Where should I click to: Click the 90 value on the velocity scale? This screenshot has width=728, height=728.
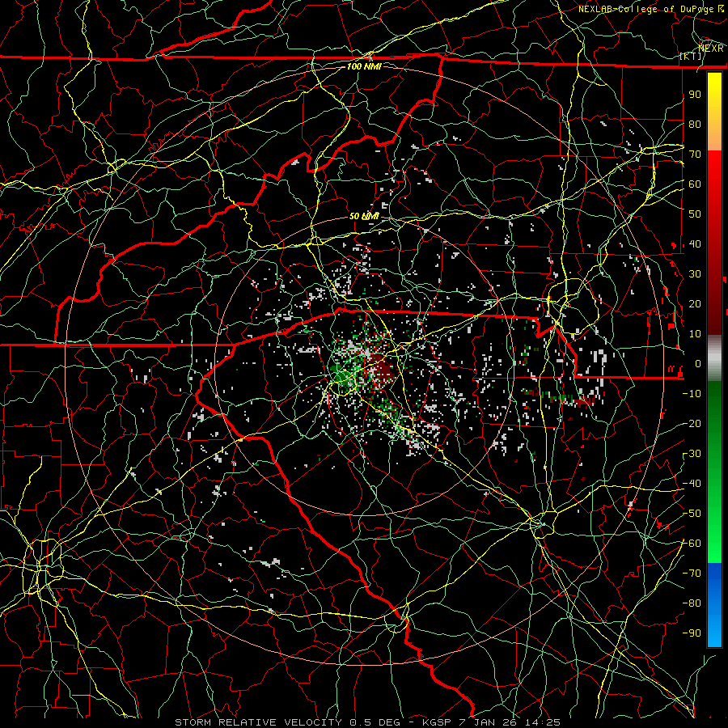695,95
